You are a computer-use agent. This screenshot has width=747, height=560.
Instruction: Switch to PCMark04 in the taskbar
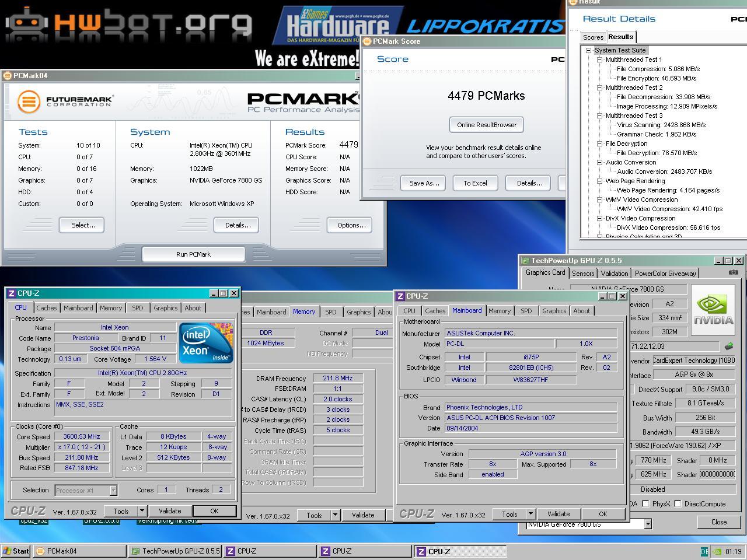click(x=79, y=551)
